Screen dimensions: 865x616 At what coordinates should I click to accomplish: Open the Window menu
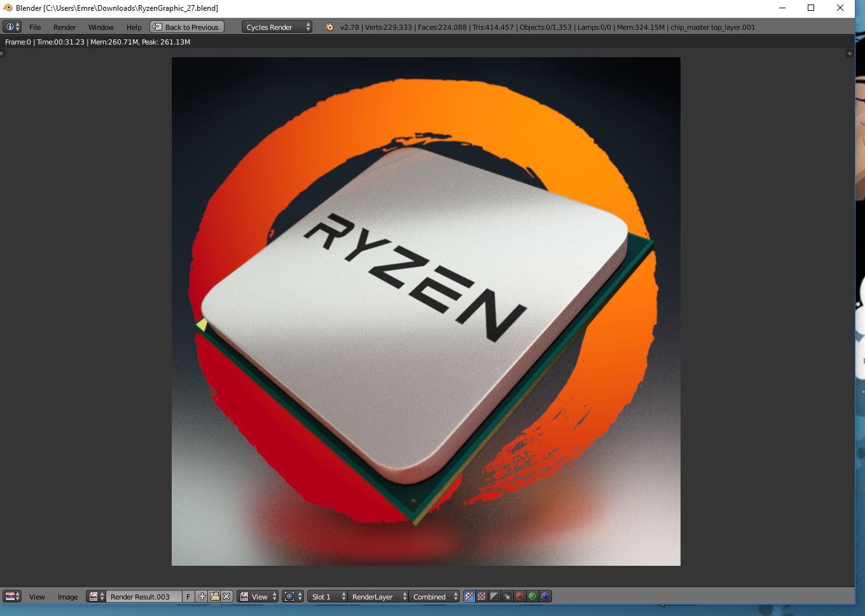(x=100, y=27)
